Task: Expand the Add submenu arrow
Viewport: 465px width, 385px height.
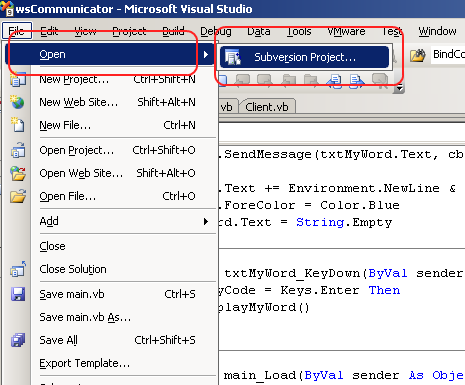Action: [206, 221]
